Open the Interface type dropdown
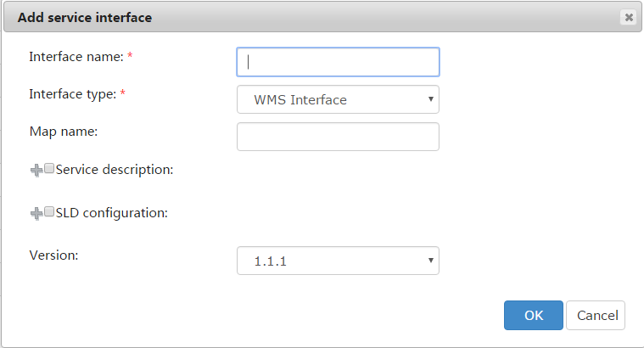 (x=337, y=99)
